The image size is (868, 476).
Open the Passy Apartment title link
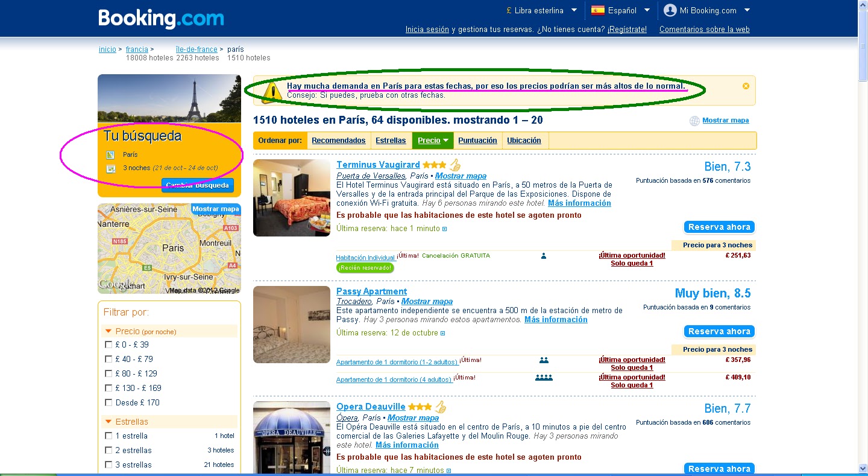coord(371,291)
